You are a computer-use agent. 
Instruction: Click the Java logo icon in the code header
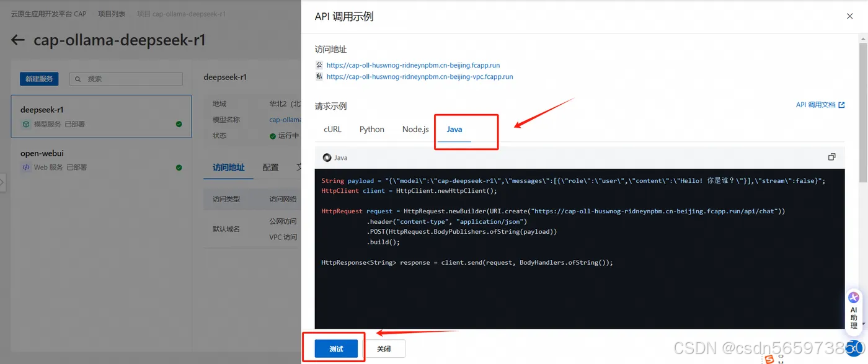click(327, 158)
